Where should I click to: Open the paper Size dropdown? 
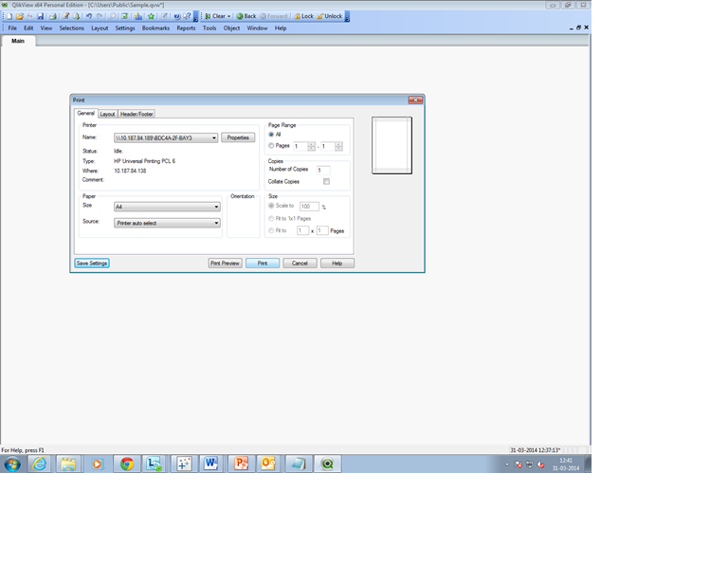167,207
